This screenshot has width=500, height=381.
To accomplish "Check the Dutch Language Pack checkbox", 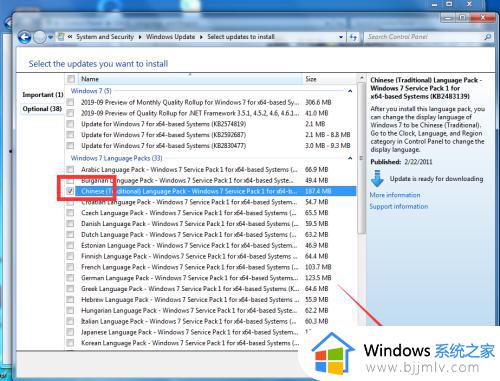I will [x=70, y=234].
